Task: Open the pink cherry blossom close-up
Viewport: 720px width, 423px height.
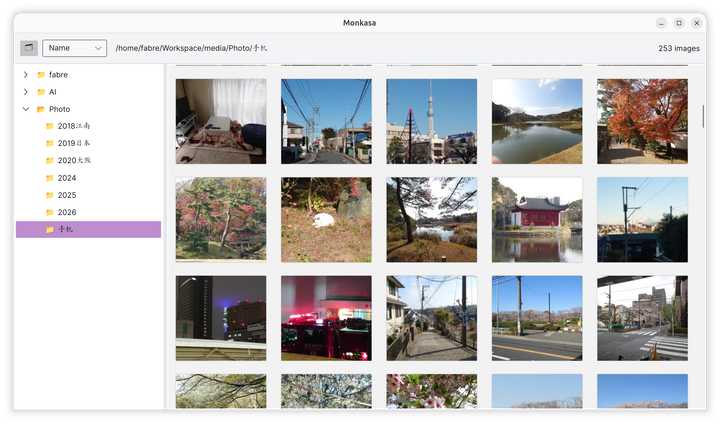Action: pyautogui.click(x=432, y=391)
